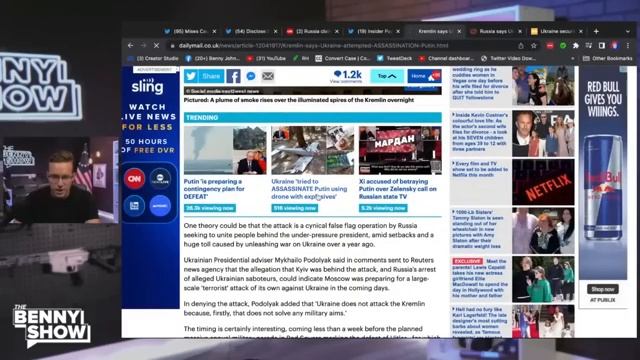Switch to the '(54) Disclose' Twitter tab
The height and width of the screenshot is (360, 640).
[248, 31]
